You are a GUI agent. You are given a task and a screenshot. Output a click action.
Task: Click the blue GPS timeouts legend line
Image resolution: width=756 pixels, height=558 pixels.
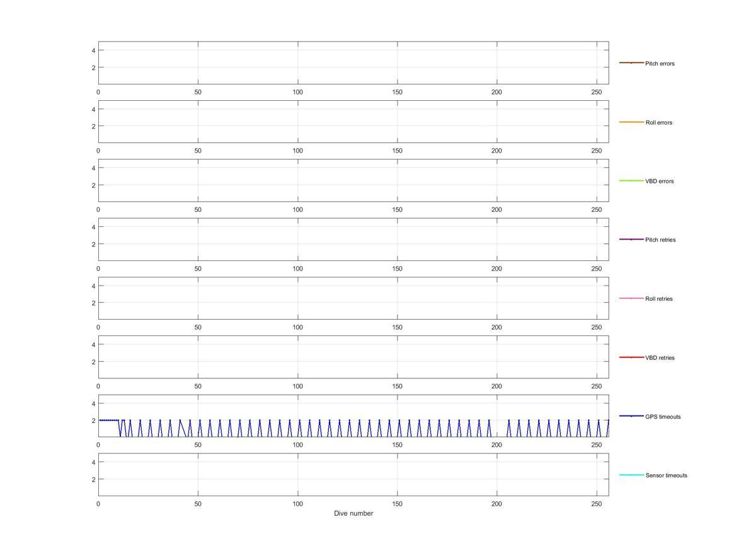[631, 416]
